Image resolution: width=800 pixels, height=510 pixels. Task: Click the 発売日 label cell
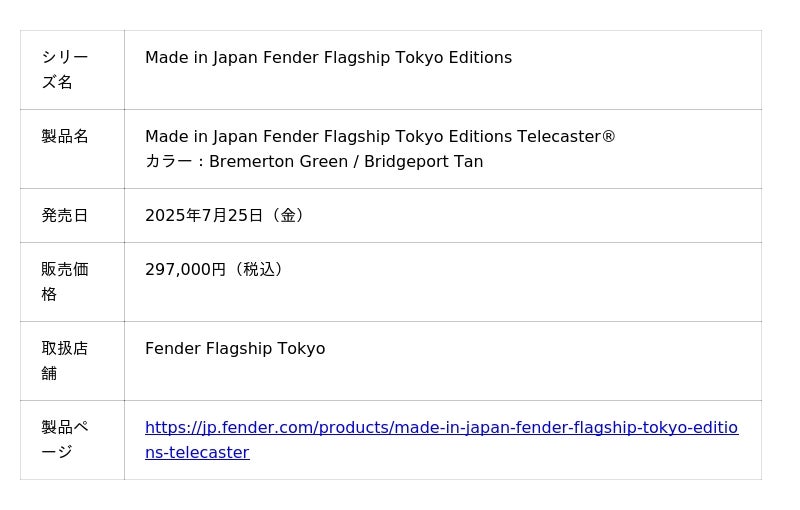(x=65, y=216)
